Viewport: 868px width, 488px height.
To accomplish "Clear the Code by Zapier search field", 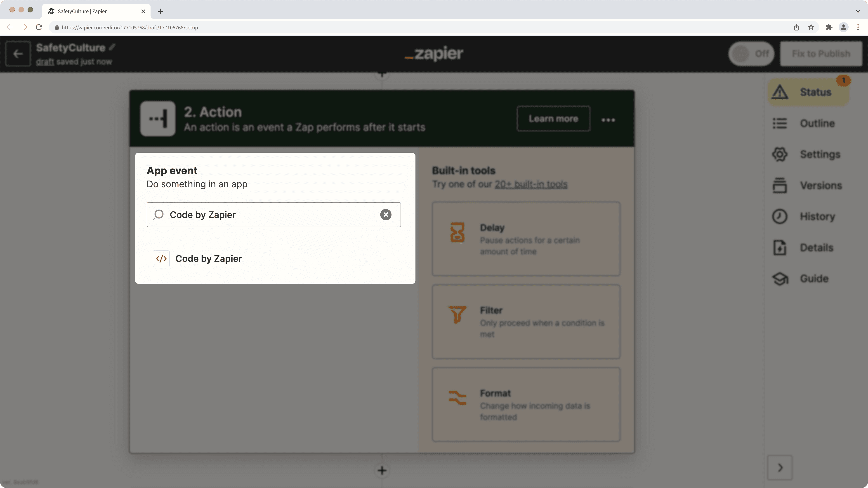I will tap(386, 214).
